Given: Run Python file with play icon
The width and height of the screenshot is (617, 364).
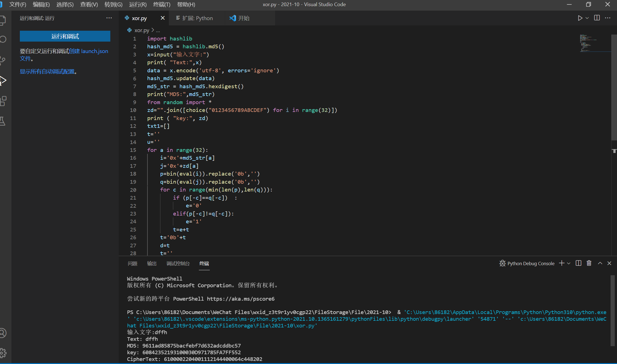Looking at the screenshot, I should point(580,18).
